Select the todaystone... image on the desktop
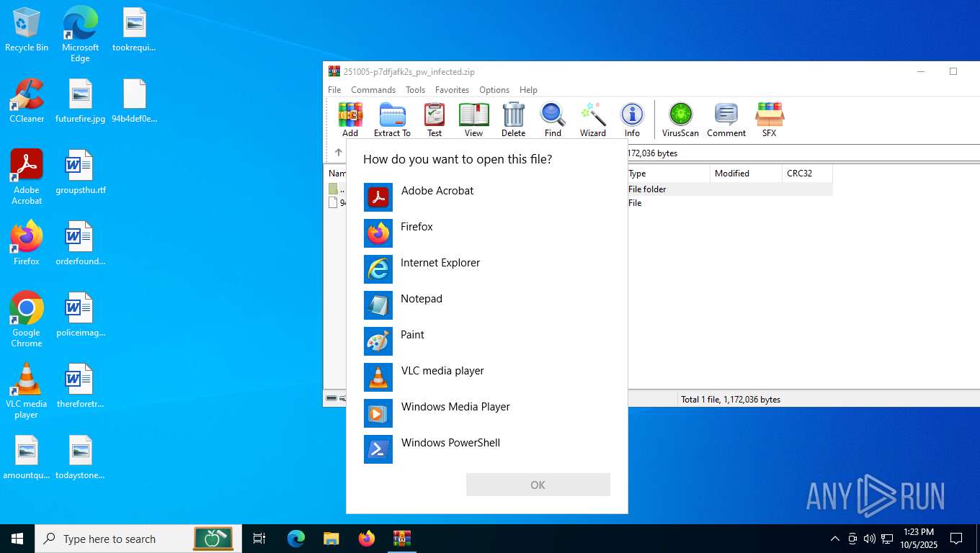 pos(80,457)
